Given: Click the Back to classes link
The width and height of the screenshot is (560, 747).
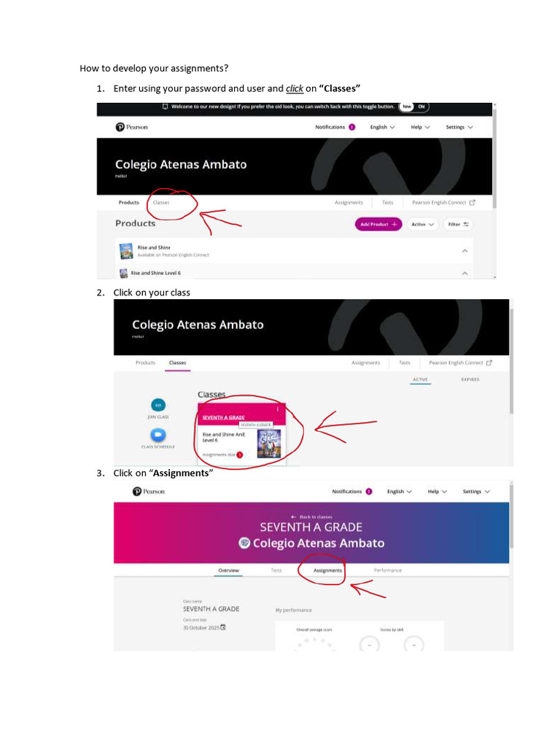Looking at the screenshot, I should 311,517.
